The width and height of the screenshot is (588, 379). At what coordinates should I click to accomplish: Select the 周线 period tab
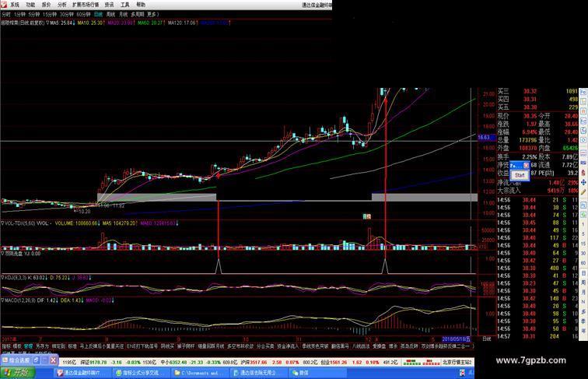coord(110,14)
